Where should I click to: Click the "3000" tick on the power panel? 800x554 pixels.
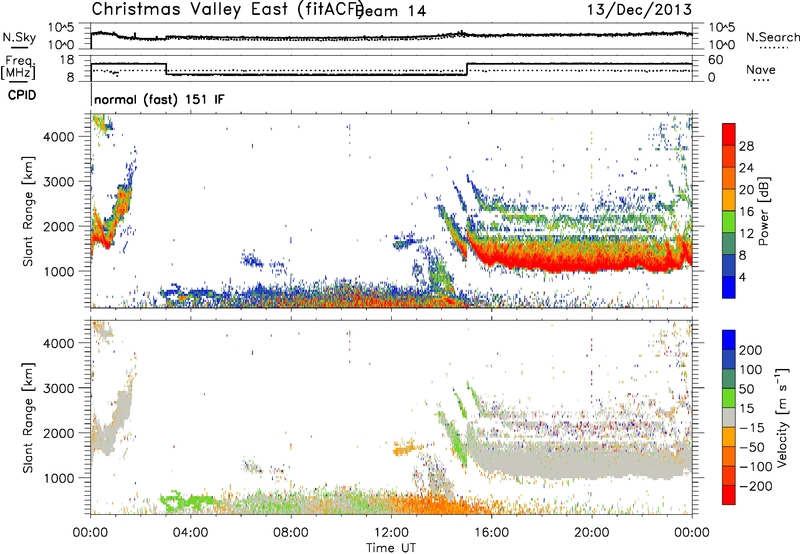coord(59,182)
